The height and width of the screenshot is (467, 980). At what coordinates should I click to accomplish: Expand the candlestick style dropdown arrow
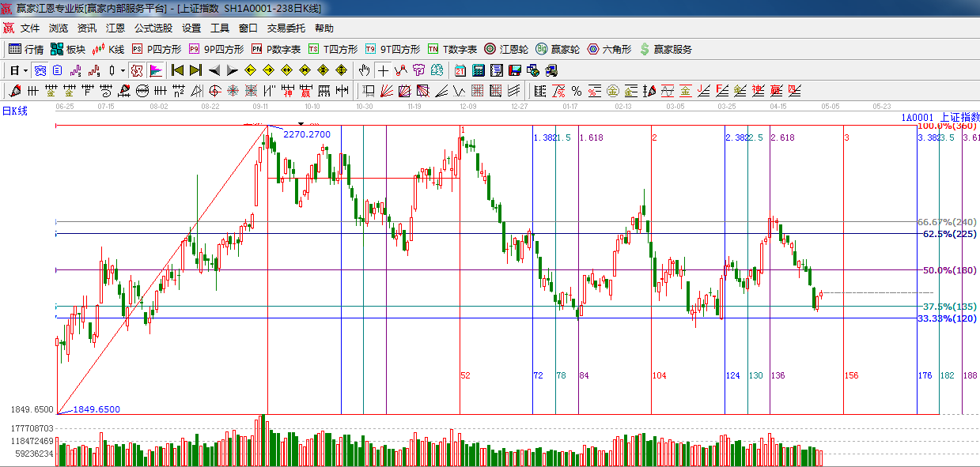click(123, 70)
